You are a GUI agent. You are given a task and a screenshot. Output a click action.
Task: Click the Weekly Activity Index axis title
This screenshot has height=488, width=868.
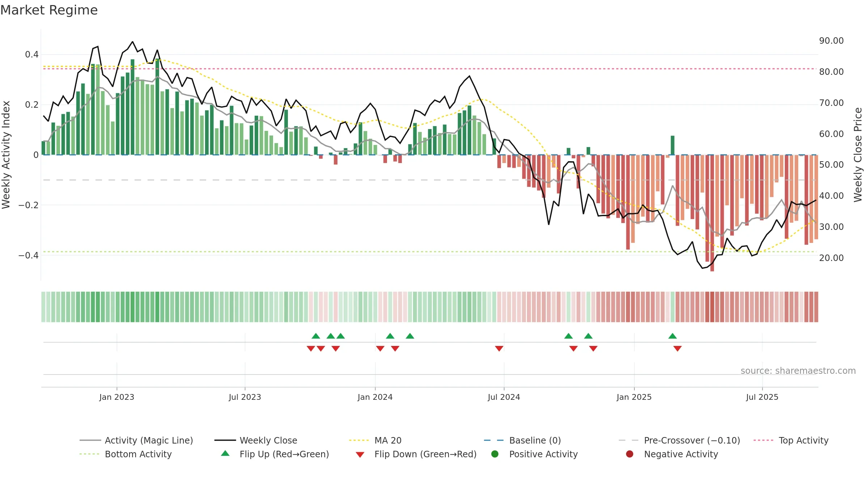pyautogui.click(x=6, y=155)
